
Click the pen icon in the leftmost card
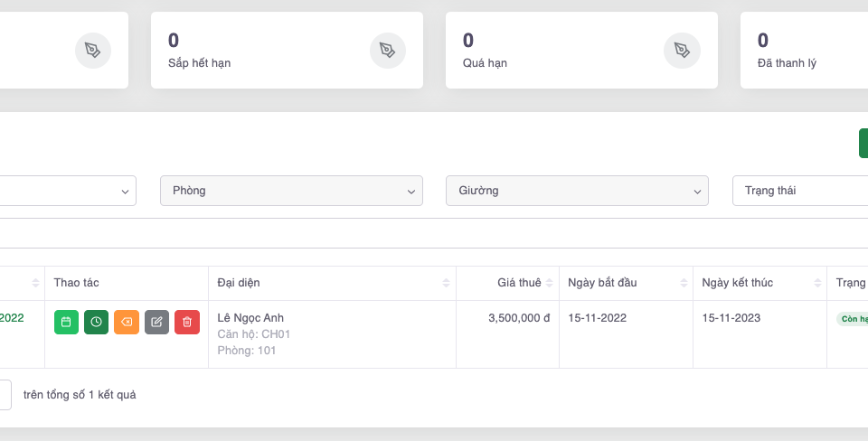(92, 50)
